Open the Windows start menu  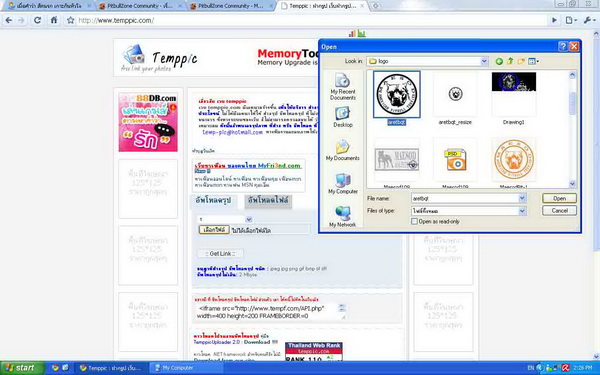(x=23, y=368)
